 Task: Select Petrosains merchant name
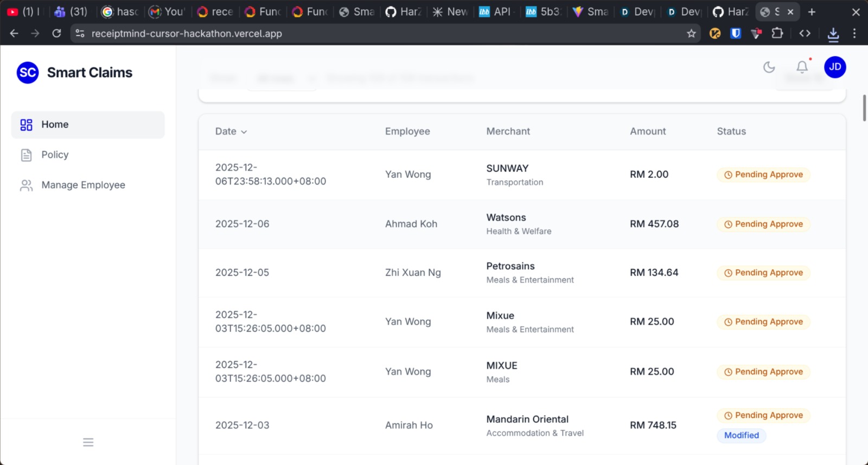pos(510,266)
